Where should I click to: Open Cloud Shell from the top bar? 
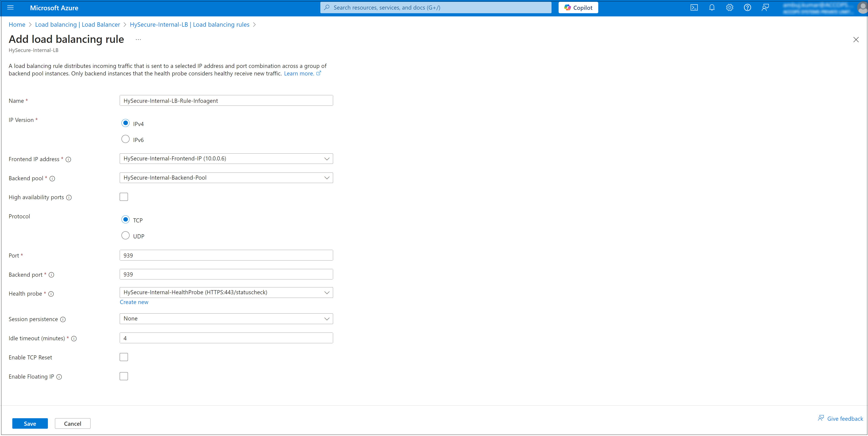pos(694,8)
